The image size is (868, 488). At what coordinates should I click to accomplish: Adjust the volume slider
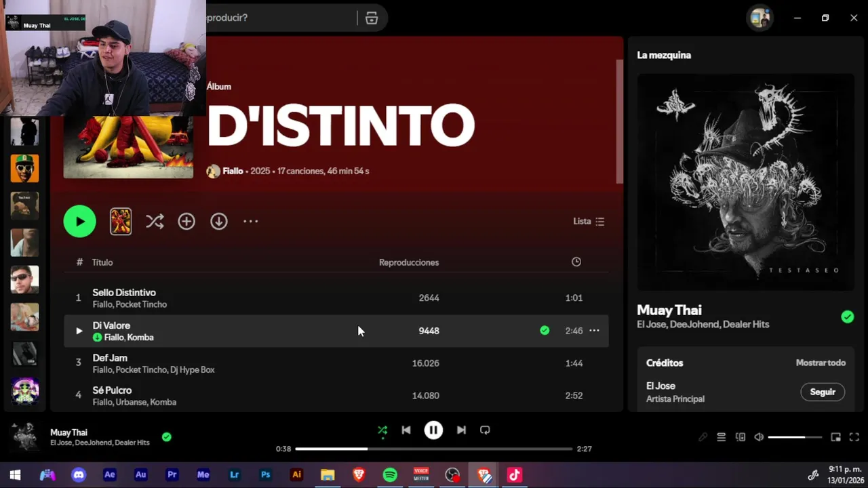click(795, 437)
